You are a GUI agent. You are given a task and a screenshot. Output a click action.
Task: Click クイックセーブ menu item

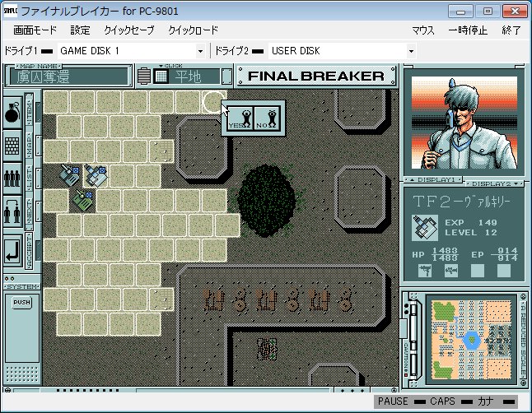click(129, 30)
